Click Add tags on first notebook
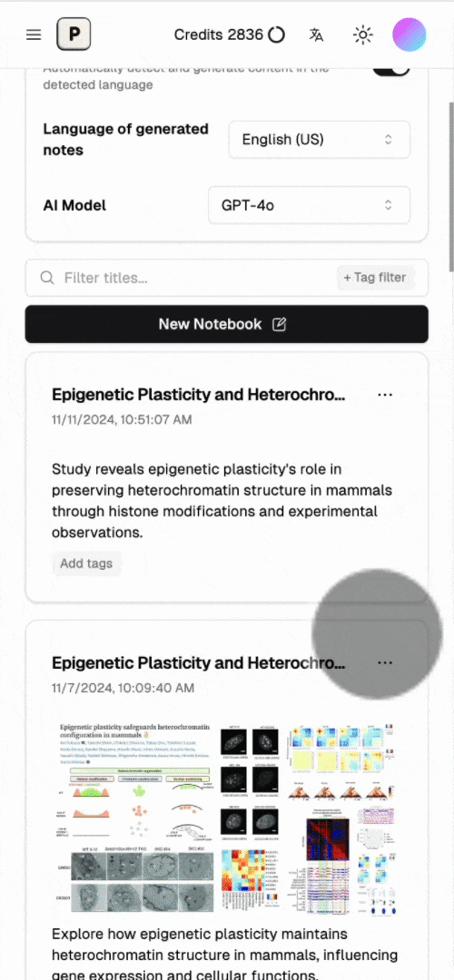The width and height of the screenshot is (454, 980). click(x=86, y=563)
